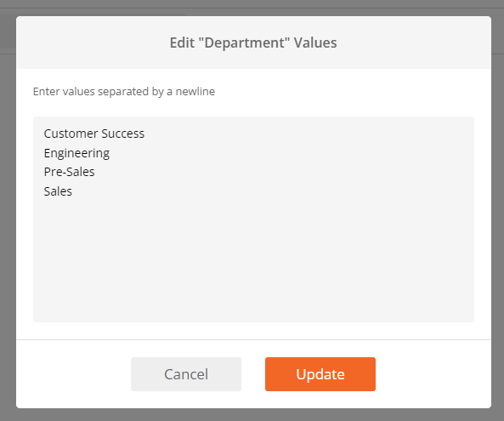Click the word Customer in the textarea
Viewport: 504px width, 421px height.
(x=71, y=134)
